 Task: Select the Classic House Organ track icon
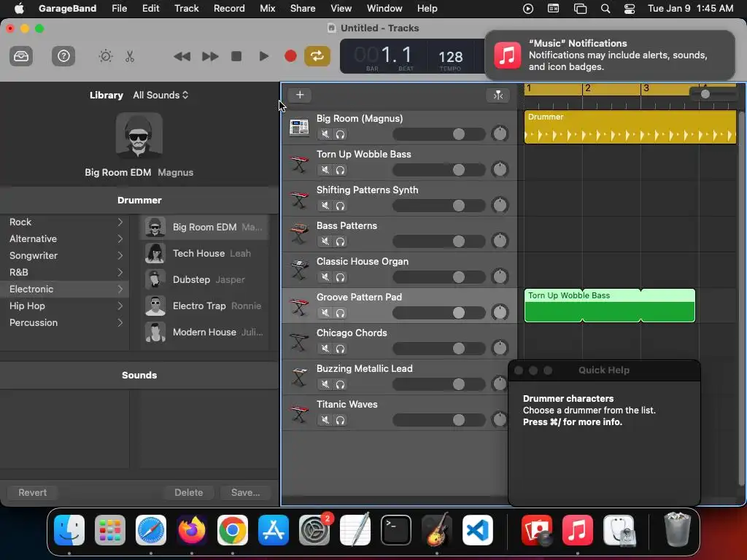(x=299, y=270)
